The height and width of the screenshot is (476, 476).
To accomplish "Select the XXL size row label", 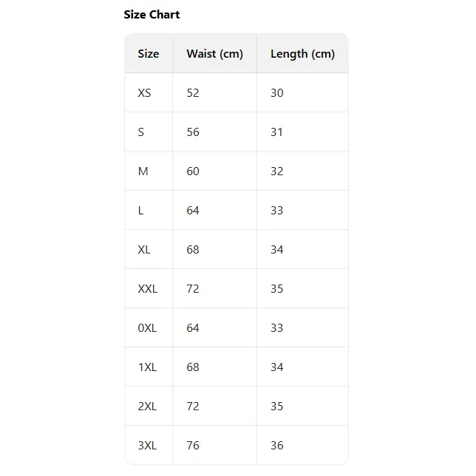I will 147,288.
